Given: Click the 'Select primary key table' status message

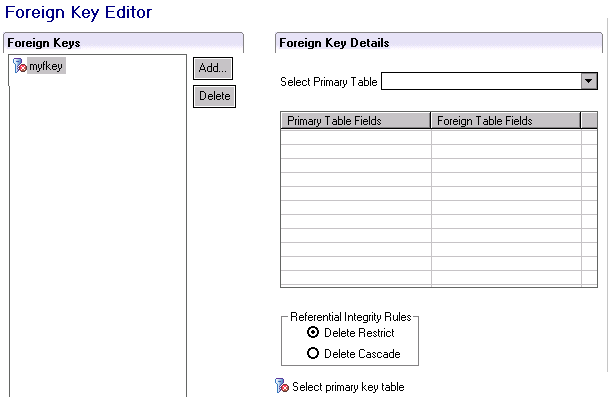Looking at the screenshot, I should 348,387.
